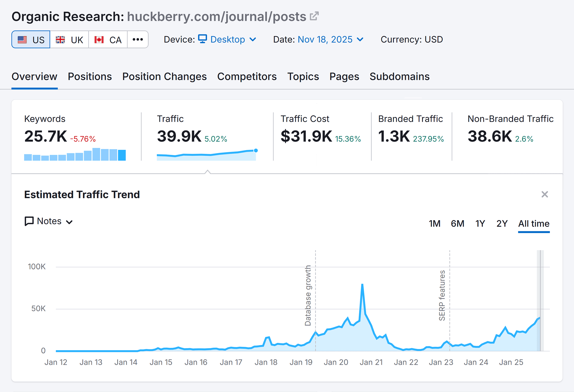Switch traffic trend to 1M range
574x392 pixels.
click(435, 223)
